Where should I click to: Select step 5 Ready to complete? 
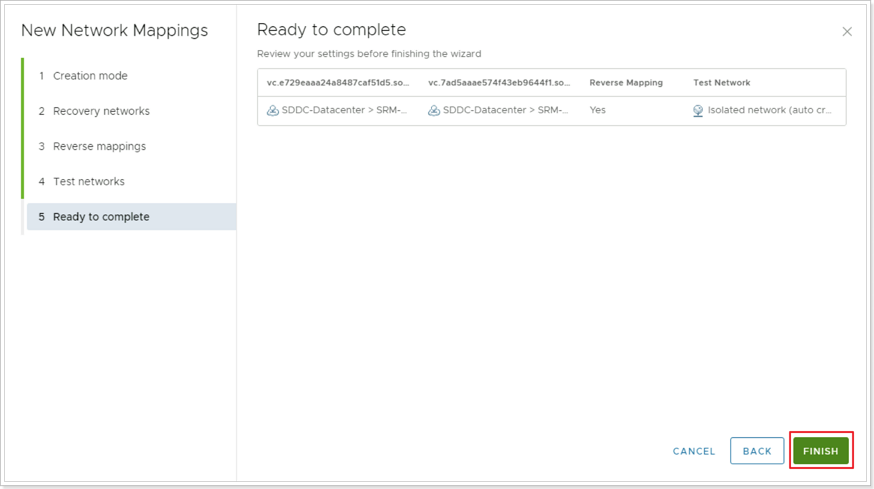click(132, 216)
